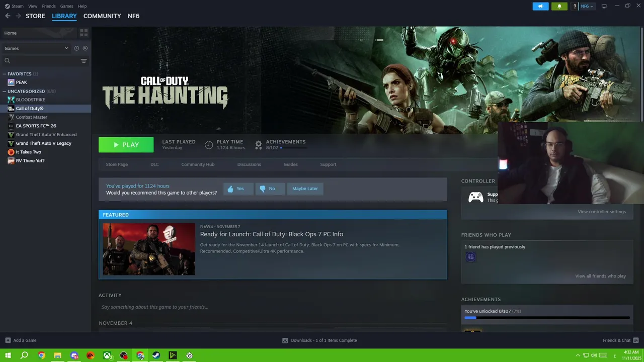Sort by recent activity clock icon
Viewport: 644px width, 362px height.
(x=76, y=48)
